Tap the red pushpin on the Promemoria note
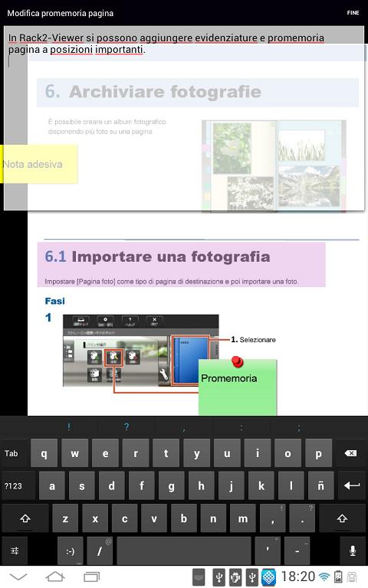Image resolution: width=368 pixels, height=588 pixels. tap(238, 361)
